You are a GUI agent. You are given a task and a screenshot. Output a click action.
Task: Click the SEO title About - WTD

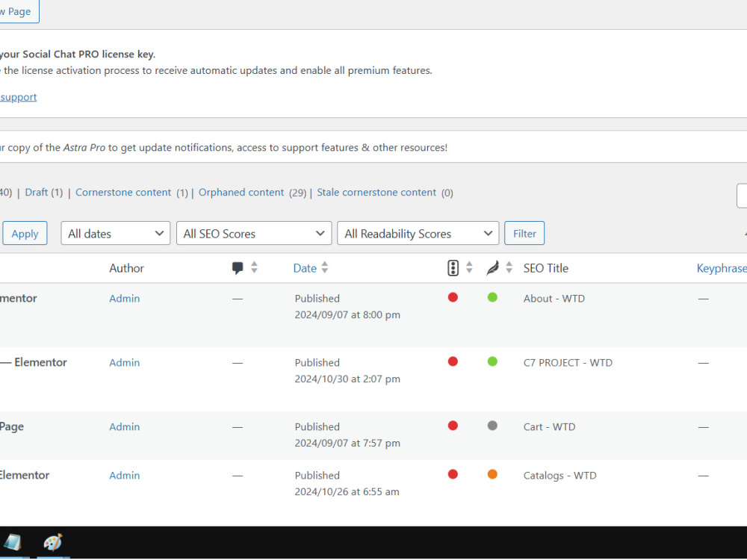pos(554,299)
